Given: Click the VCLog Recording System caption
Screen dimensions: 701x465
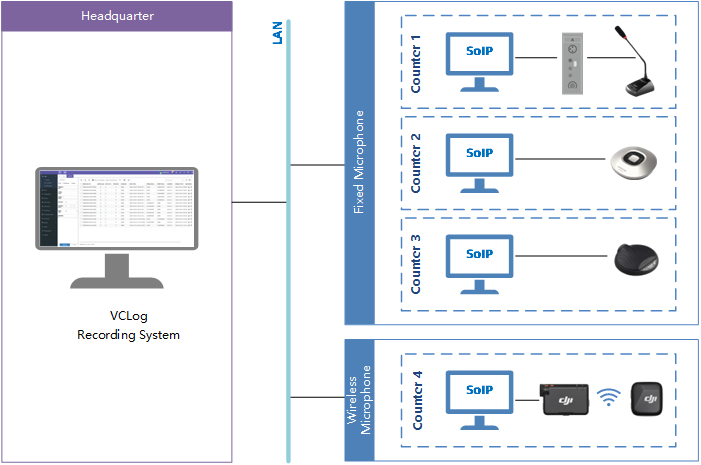Looking at the screenshot, I should coord(128,327).
